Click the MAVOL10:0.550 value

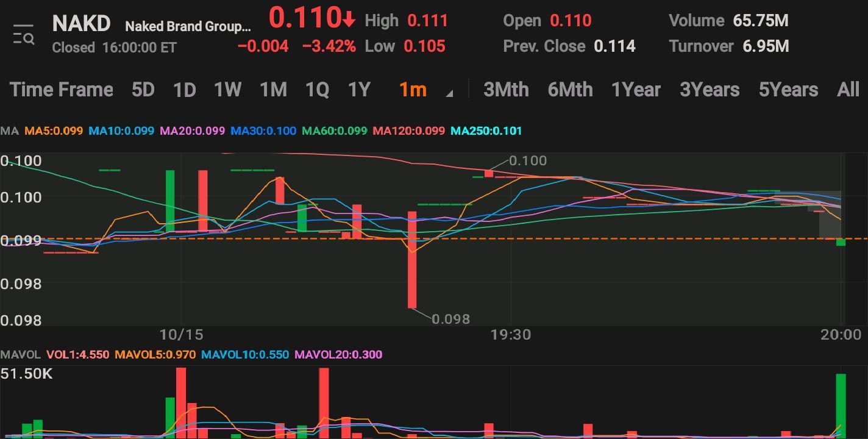245,355
